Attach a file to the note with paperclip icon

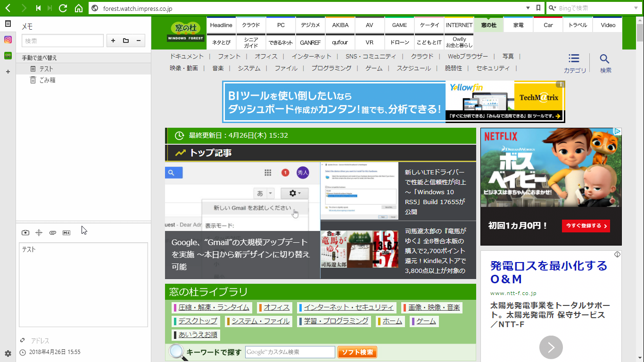click(x=53, y=232)
